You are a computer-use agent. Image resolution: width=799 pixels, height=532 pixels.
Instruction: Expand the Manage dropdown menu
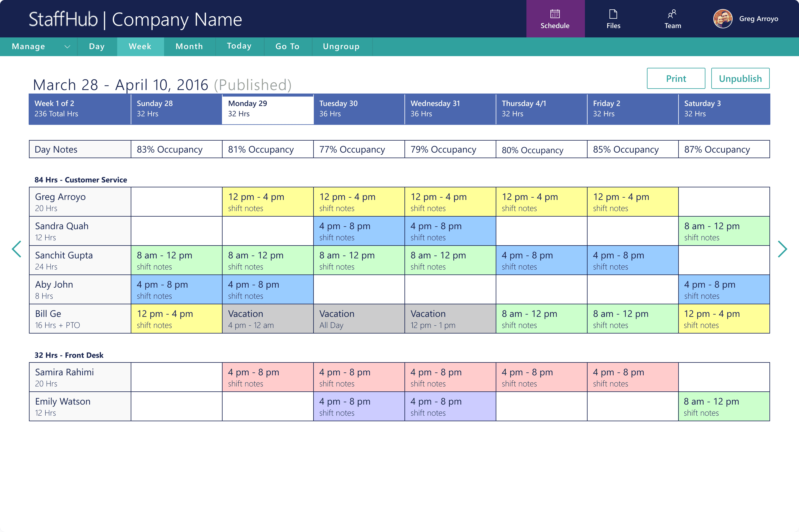(39, 46)
